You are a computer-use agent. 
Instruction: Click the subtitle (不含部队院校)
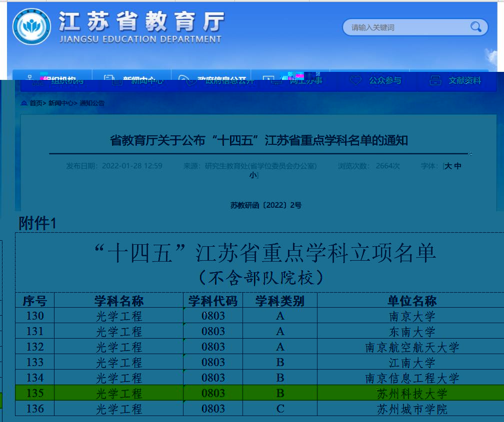click(x=261, y=278)
